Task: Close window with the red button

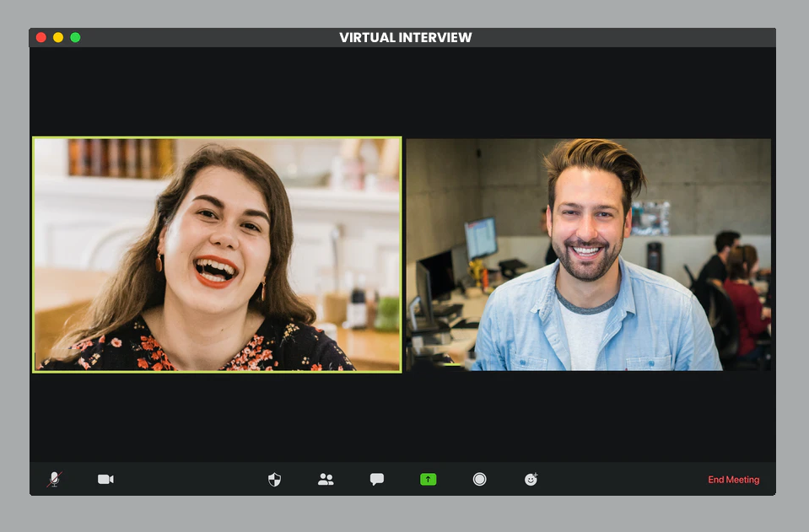Action: [x=41, y=38]
